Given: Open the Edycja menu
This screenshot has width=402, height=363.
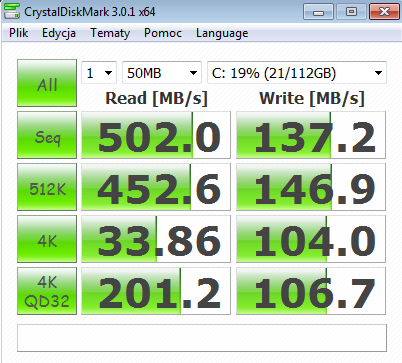Looking at the screenshot, I should tap(59, 33).
